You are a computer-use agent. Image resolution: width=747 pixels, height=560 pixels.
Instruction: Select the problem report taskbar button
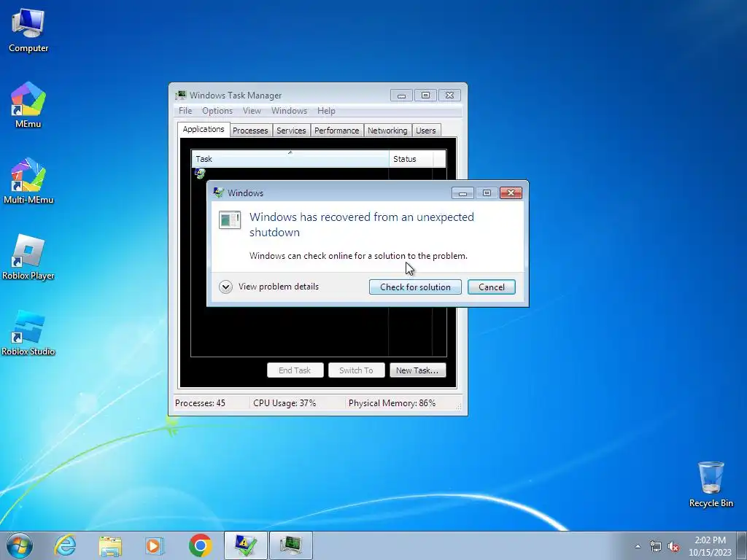246,545
